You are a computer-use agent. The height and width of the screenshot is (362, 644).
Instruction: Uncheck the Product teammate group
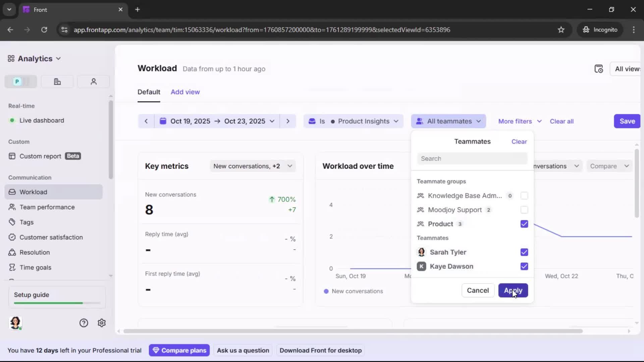[x=524, y=224]
